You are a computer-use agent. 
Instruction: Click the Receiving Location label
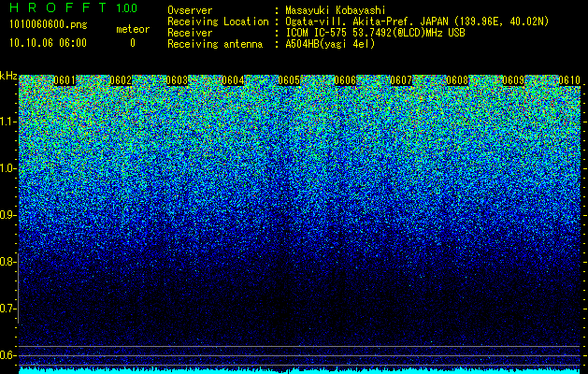pos(218,22)
